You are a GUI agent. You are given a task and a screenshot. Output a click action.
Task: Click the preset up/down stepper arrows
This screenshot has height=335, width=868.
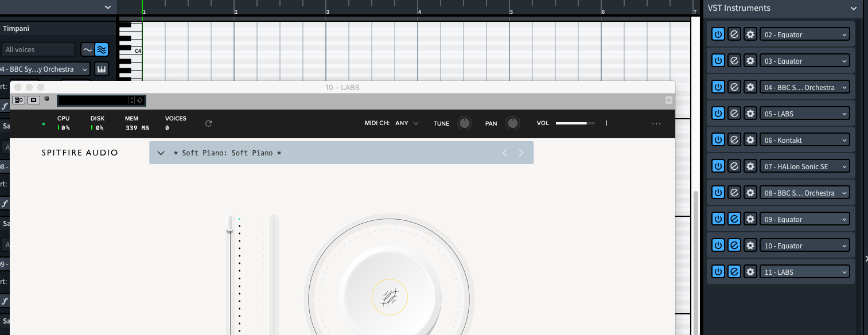[x=132, y=100]
